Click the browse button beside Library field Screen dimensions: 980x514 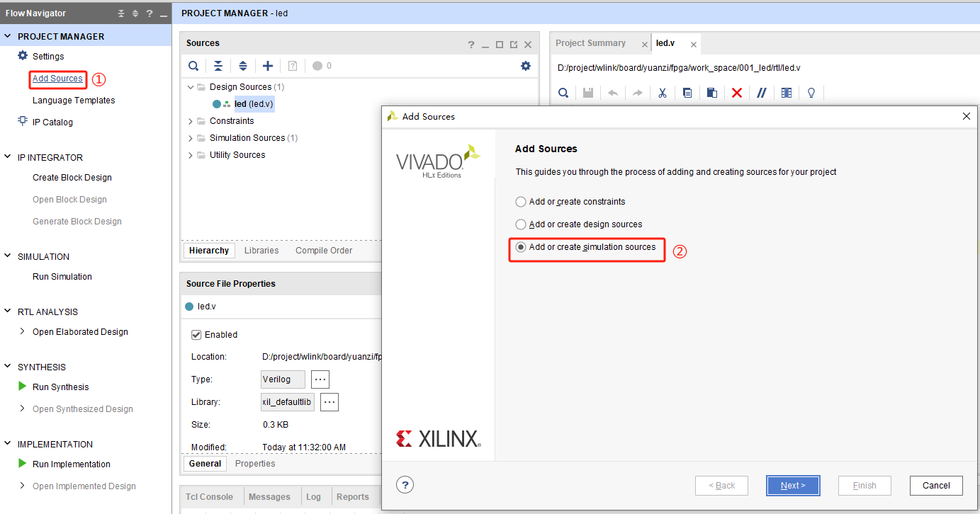pyautogui.click(x=330, y=402)
